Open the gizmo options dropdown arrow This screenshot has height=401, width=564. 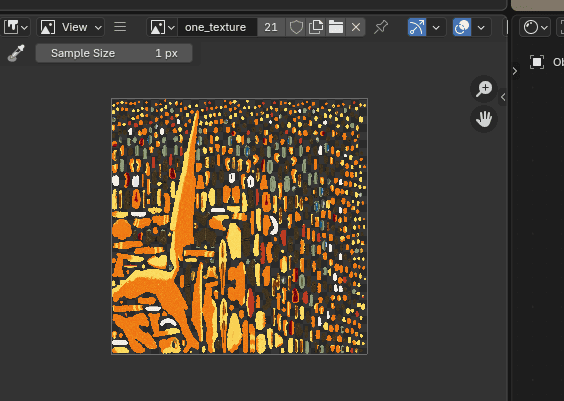coord(436,27)
